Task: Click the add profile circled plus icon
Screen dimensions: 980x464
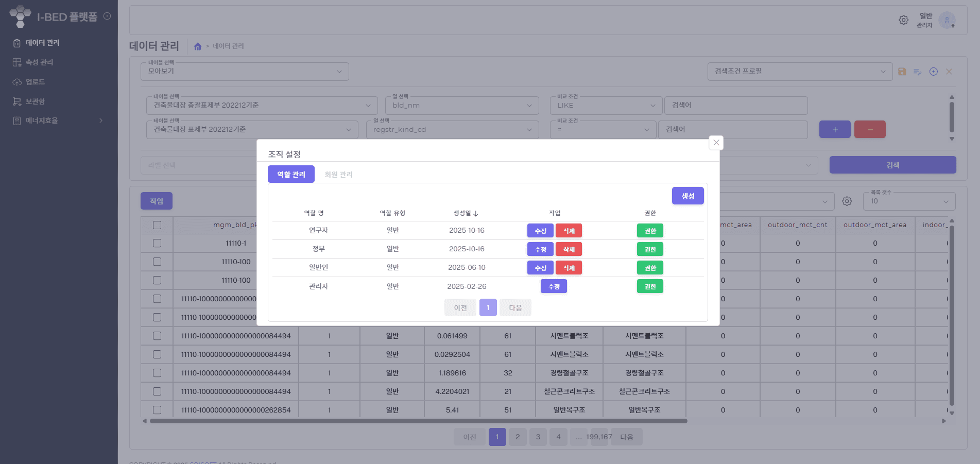Action: pyautogui.click(x=933, y=72)
